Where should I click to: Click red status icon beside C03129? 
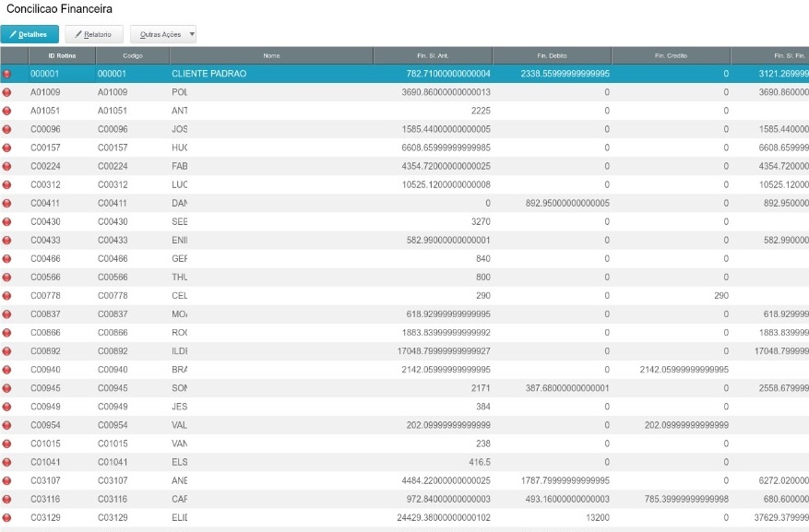click(x=7, y=516)
